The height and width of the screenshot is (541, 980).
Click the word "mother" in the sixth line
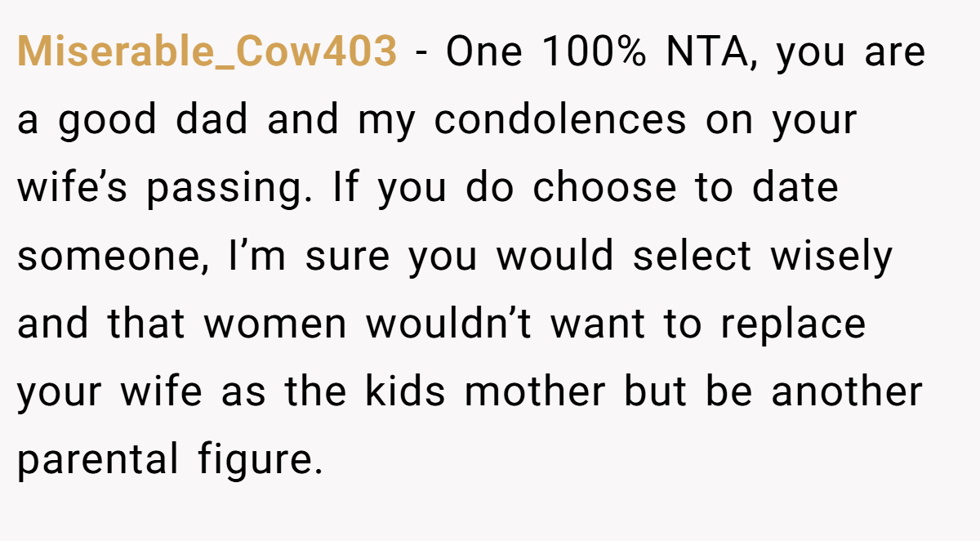(535, 391)
